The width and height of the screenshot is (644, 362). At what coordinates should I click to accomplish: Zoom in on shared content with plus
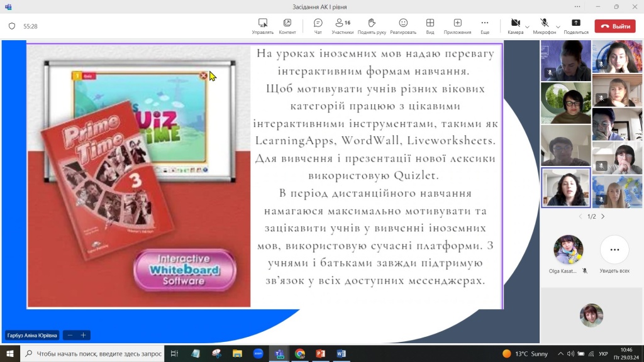(x=83, y=335)
